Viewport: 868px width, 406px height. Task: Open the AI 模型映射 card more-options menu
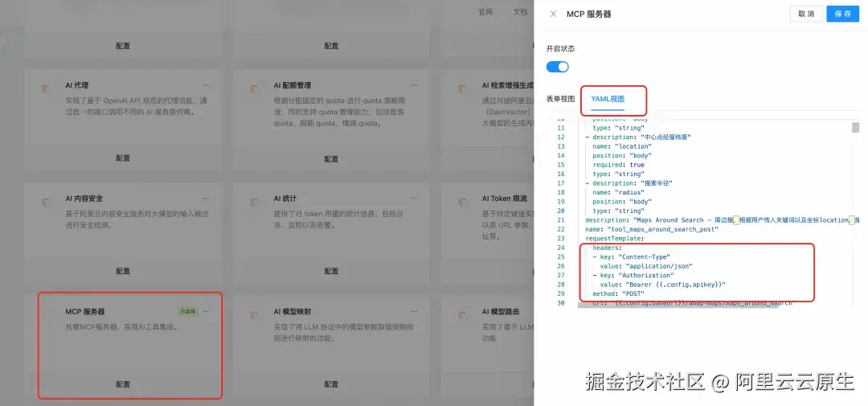(414, 311)
